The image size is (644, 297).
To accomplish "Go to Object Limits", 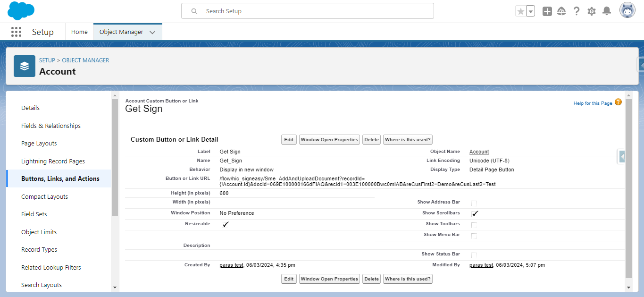I will click(39, 232).
